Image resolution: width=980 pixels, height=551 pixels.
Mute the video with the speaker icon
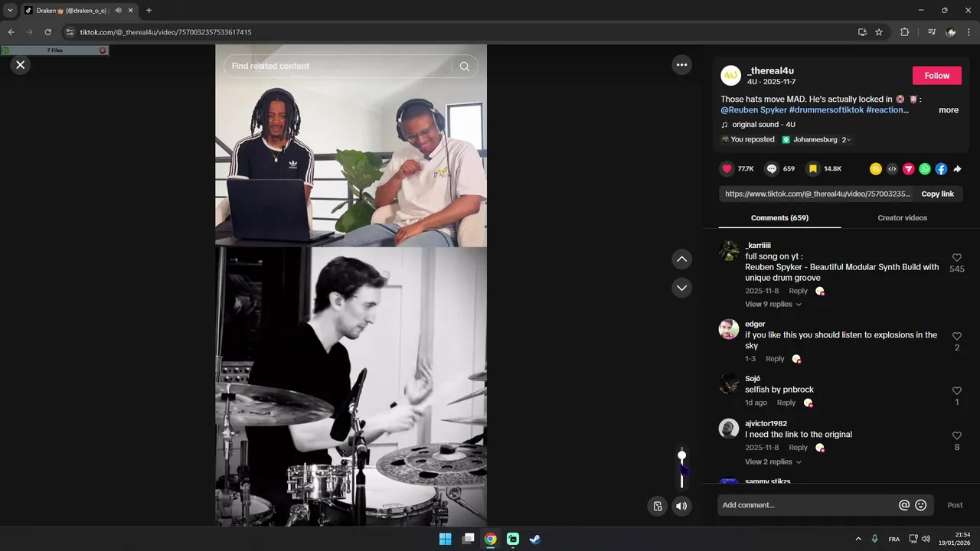[x=681, y=506]
